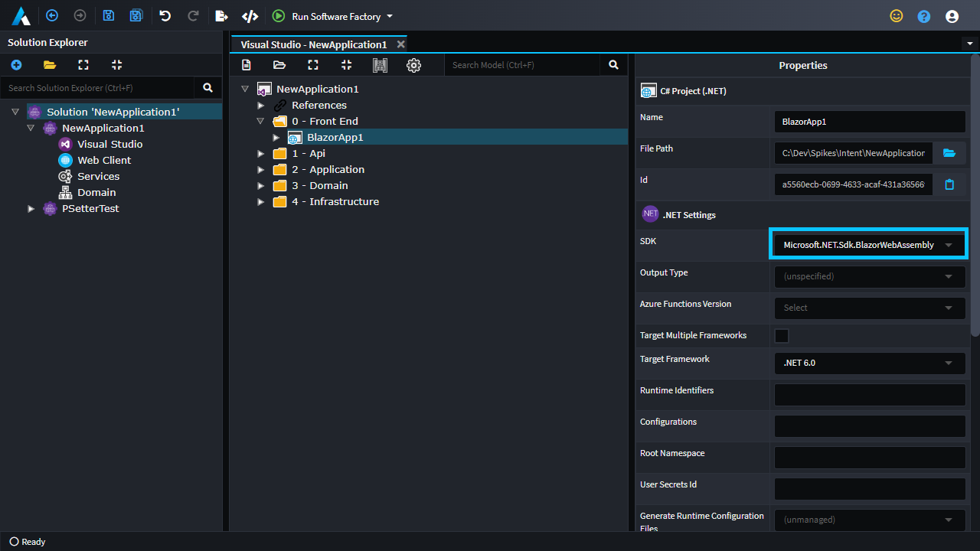The width and height of the screenshot is (980, 551).
Task: Click the Root Namespace field
Action: tap(870, 457)
